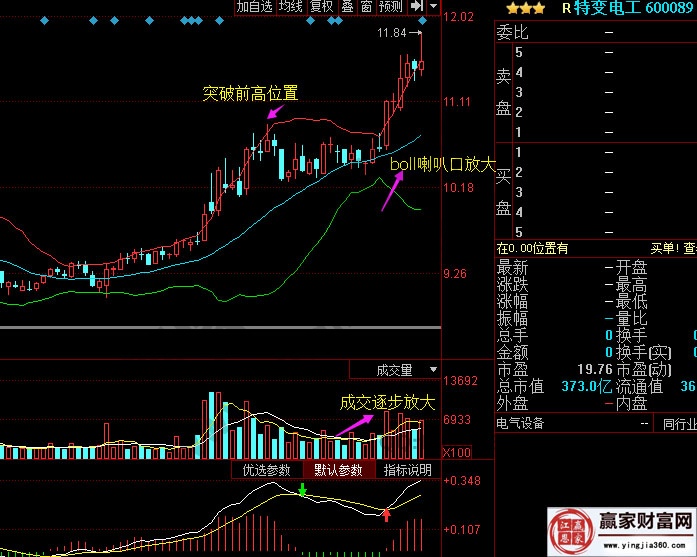697x557 pixels.
Task: Open the 窗 multi-window option
Action: point(366,7)
